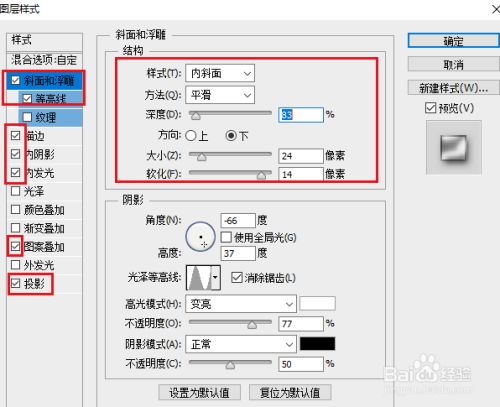Viewport: 500px width, 407px height.
Task: Click the 高度 field showing 37
Action: [238, 253]
